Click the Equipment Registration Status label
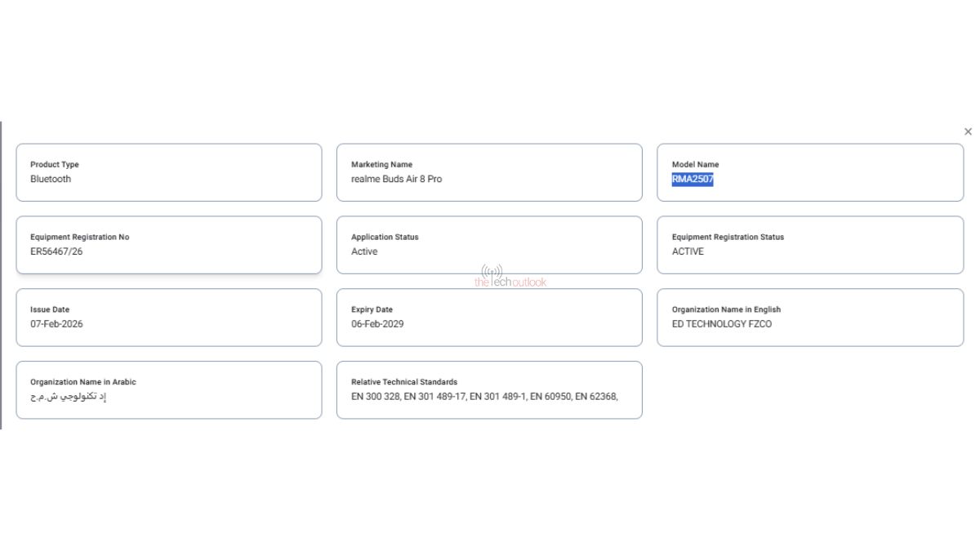The image size is (980, 551). pos(728,238)
